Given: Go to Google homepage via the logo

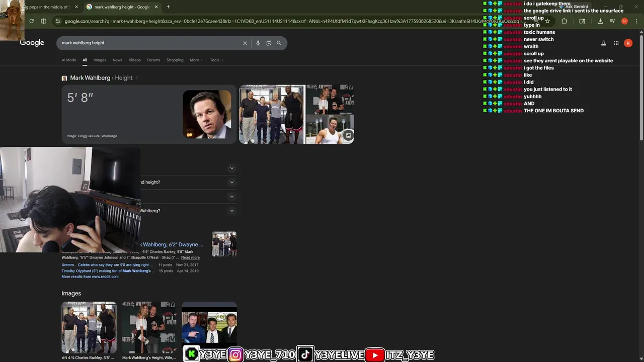Looking at the screenshot, I should click(32, 43).
